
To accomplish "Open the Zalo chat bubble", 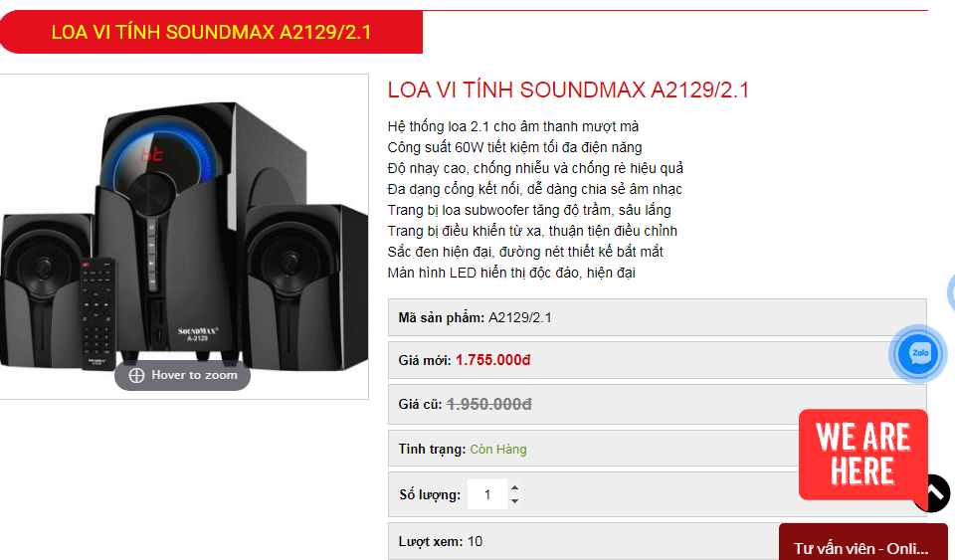I will [x=919, y=354].
